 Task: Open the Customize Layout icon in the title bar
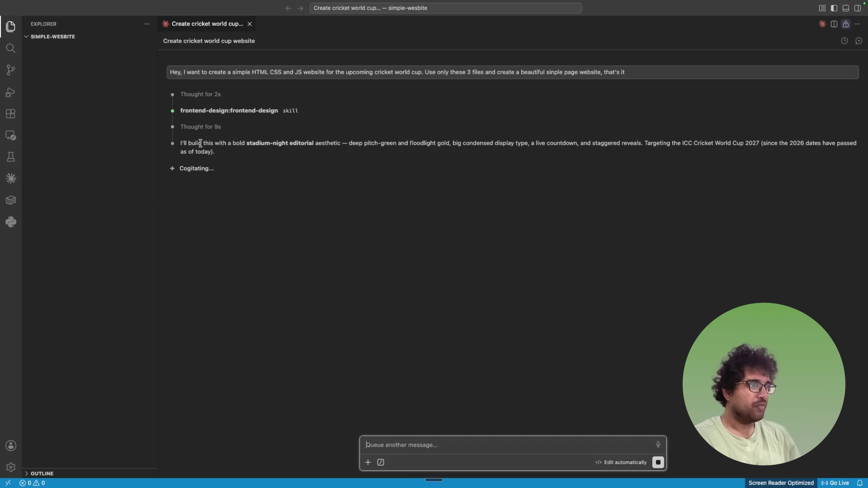pyautogui.click(x=822, y=8)
